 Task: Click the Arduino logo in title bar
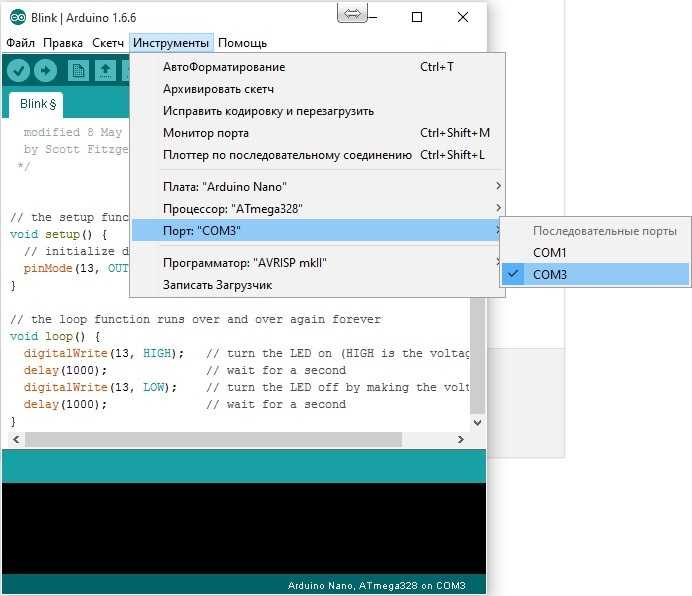tap(18, 17)
